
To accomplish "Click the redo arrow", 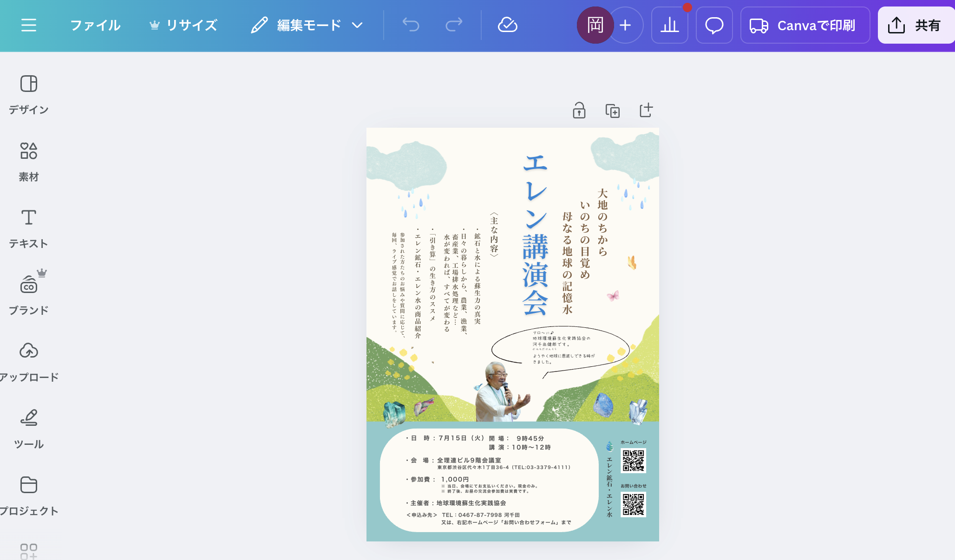I will pyautogui.click(x=454, y=25).
